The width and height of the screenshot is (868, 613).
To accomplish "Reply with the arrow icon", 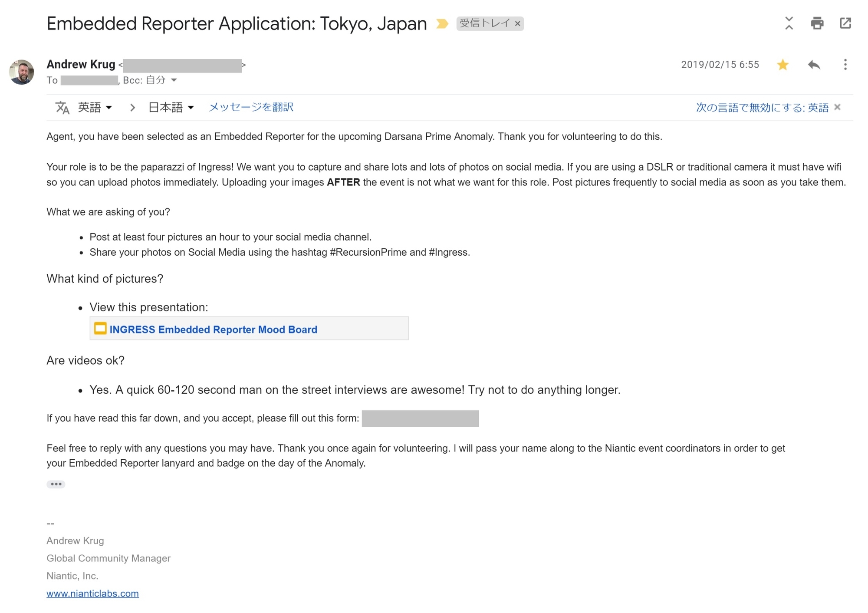I will click(x=814, y=65).
